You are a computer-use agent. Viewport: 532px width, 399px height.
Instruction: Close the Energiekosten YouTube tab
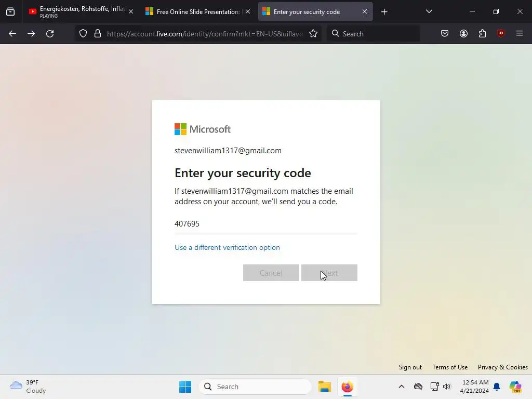(x=131, y=11)
